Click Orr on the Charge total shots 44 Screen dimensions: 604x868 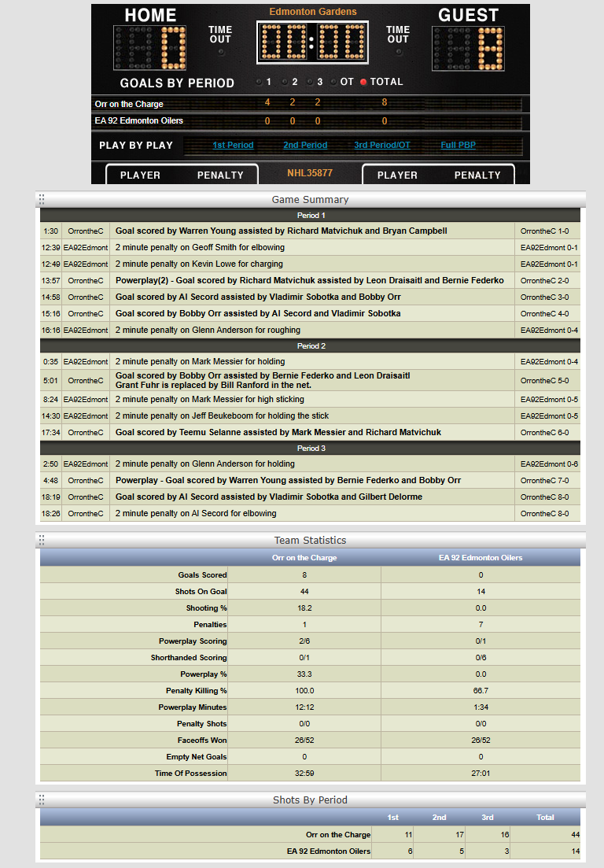click(575, 834)
